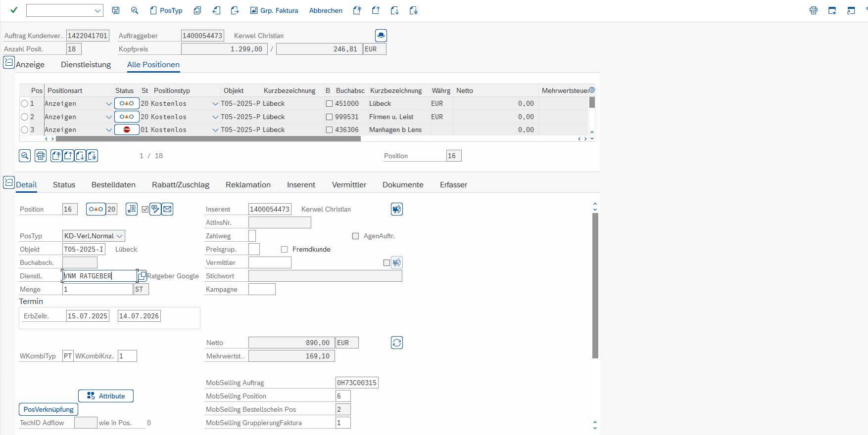
Task: Select the Alle Positionen tab
Action: tap(153, 65)
